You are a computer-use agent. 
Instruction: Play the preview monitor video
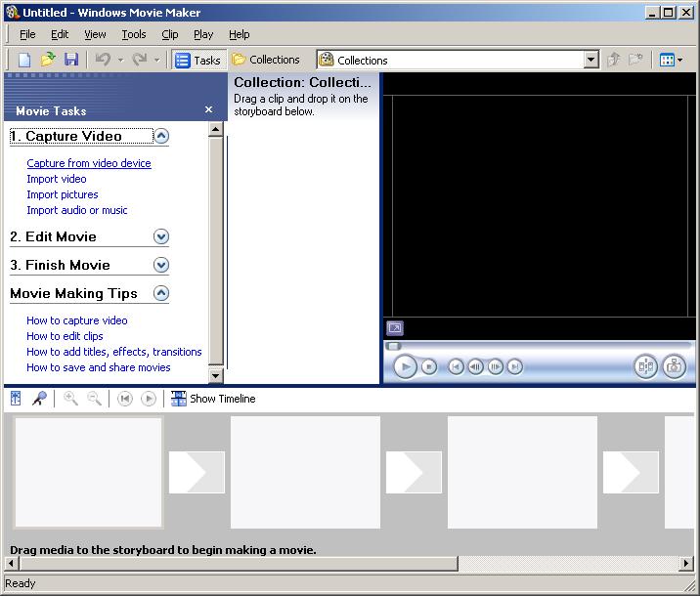click(405, 367)
